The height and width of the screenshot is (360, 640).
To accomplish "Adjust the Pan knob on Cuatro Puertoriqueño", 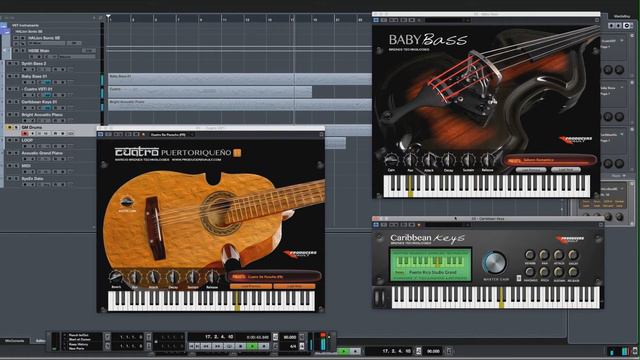I will (x=135, y=277).
